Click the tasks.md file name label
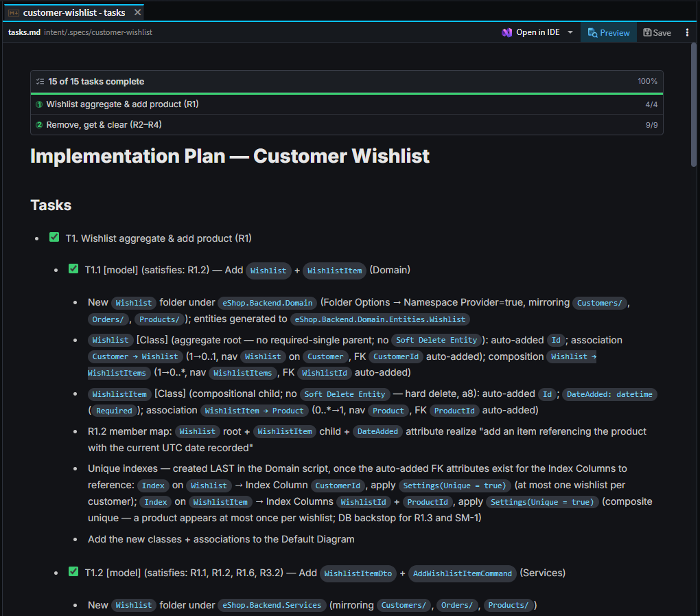The height and width of the screenshot is (616, 700). (24, 32)
